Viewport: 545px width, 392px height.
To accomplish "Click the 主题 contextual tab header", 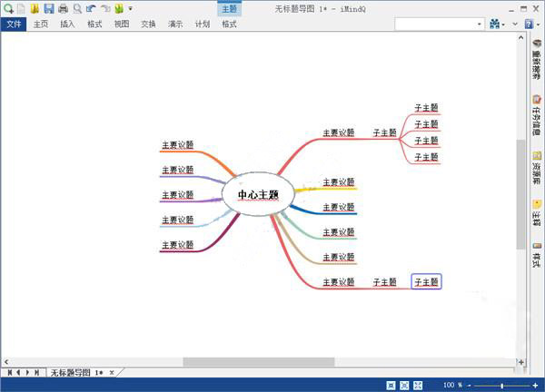I will 230,9.
